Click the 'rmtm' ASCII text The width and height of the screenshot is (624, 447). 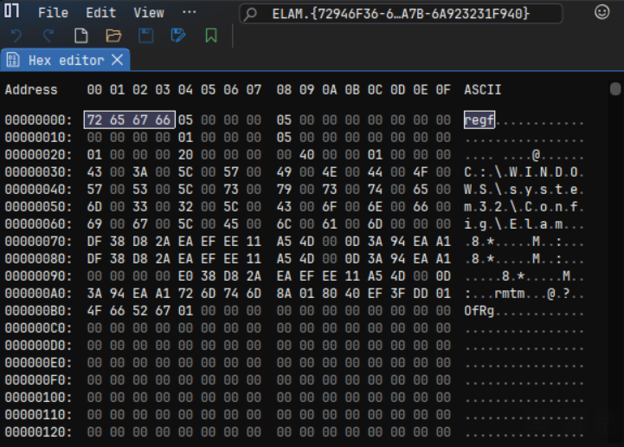[x=509, y=294]
